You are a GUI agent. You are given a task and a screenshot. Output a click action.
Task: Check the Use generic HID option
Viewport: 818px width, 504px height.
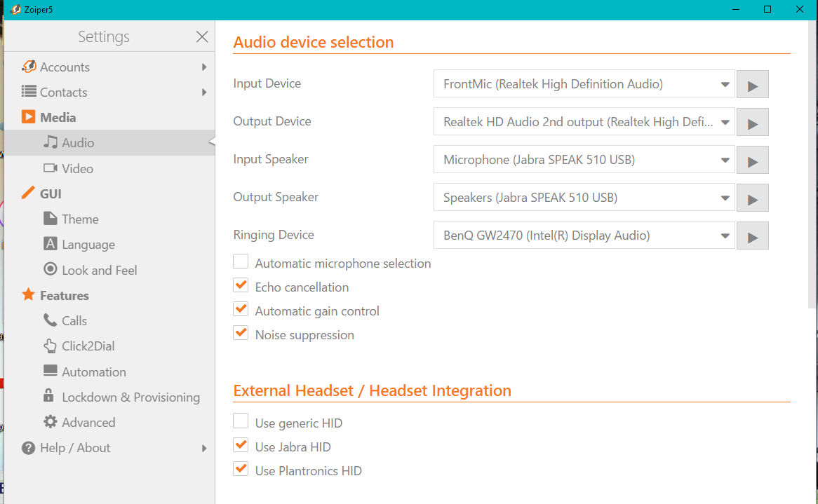coord(241,422)
